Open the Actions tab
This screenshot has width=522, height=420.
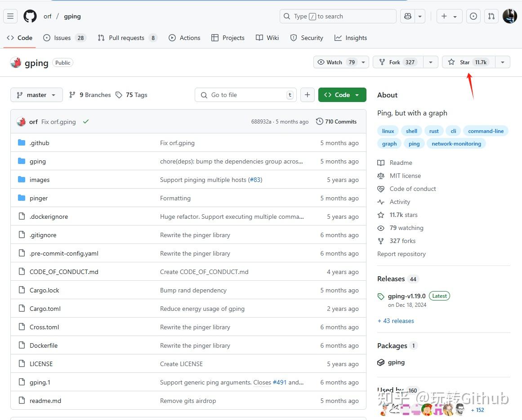pyautogui.click(x=184, y=38)
